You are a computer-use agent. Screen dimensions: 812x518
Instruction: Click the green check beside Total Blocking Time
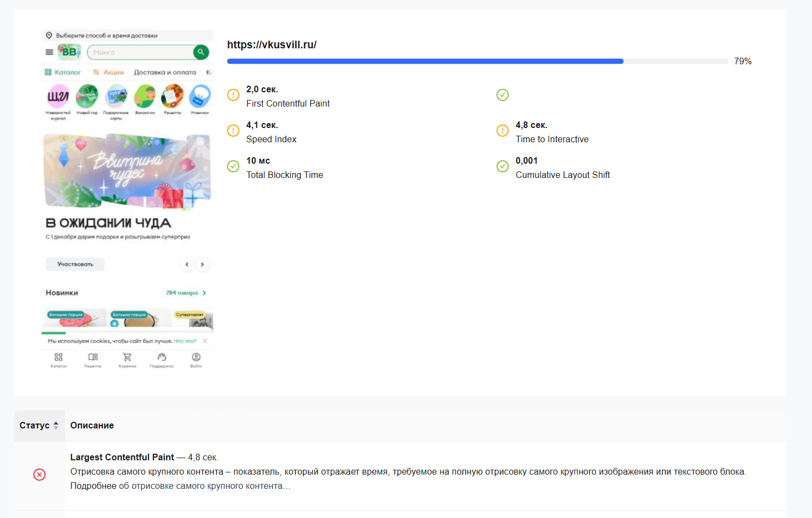233,166
